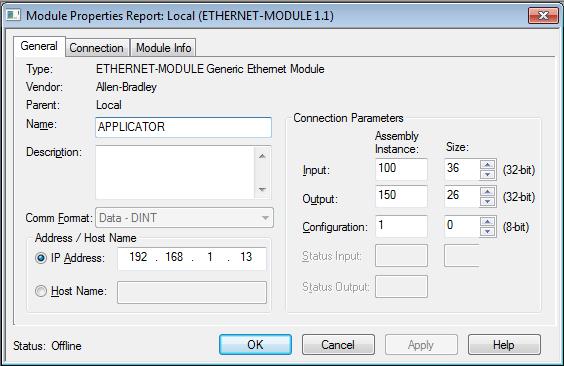Click the third IP octet 1
564x366 pixels.
(x=210, y=257)
